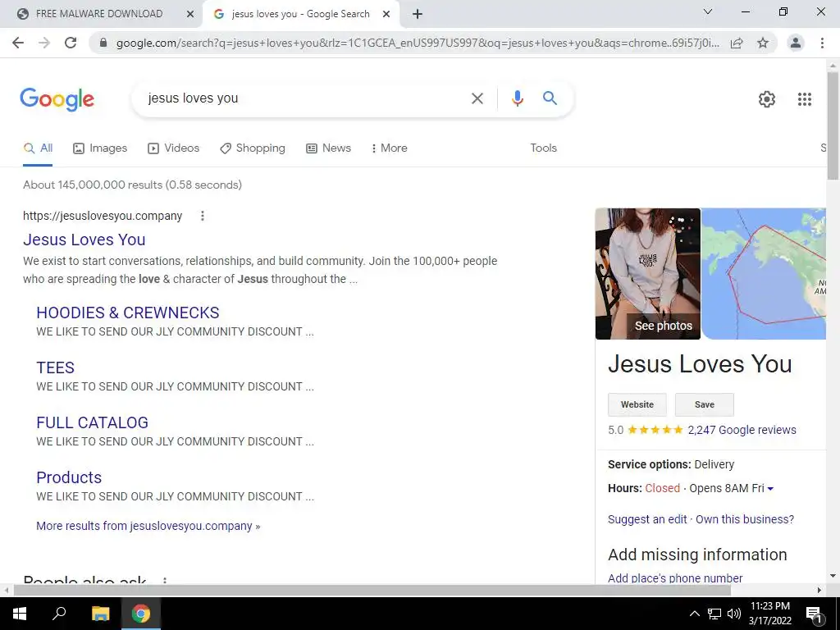The height and width of the screenshot is (630, 840).
Task: Click the Save button in knowledge panel
Action: point(705,404)
